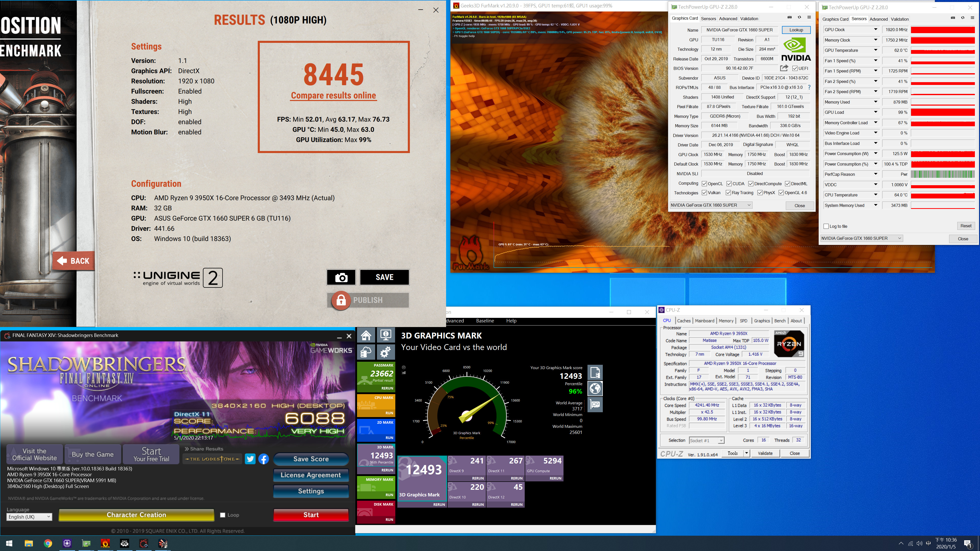Click CPU-Z Validate button
The height and width of the screenshot is (551, 980).
(765, 453)
